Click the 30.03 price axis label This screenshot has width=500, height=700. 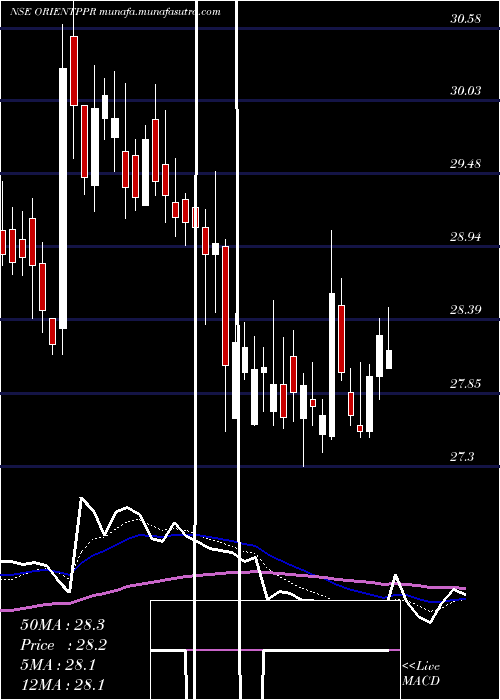pos(465,91)
